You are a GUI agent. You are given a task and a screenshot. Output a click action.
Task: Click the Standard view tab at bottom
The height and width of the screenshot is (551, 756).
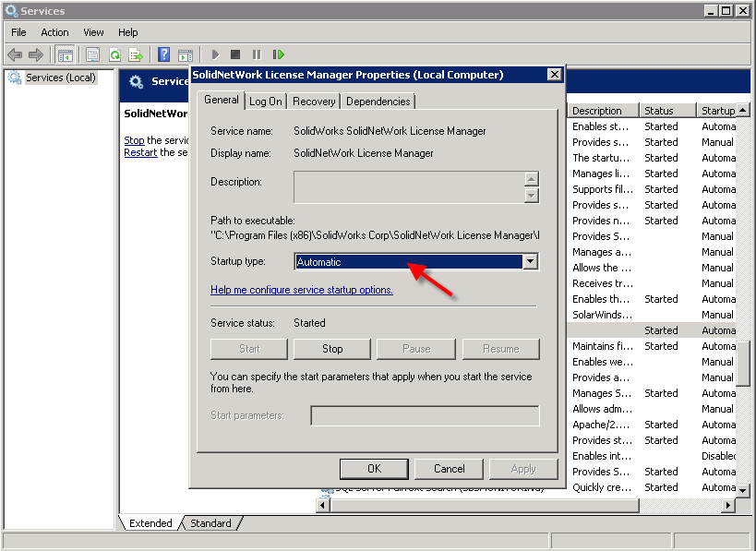click(x=210, y=523)
